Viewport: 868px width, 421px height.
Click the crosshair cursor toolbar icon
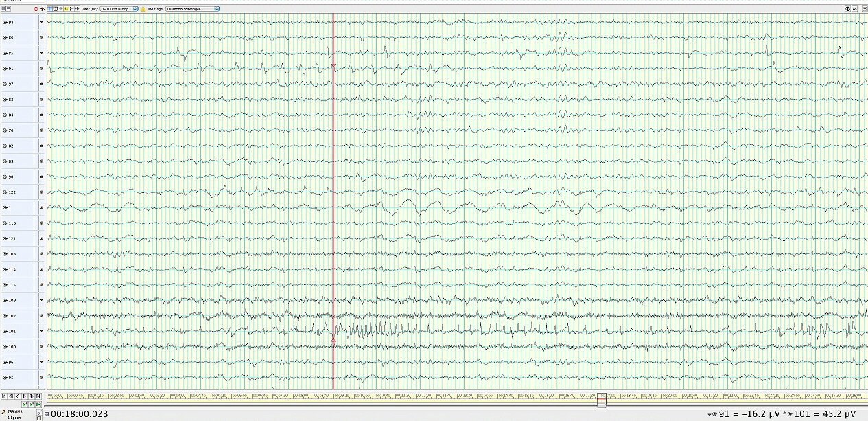coord(77,9)
